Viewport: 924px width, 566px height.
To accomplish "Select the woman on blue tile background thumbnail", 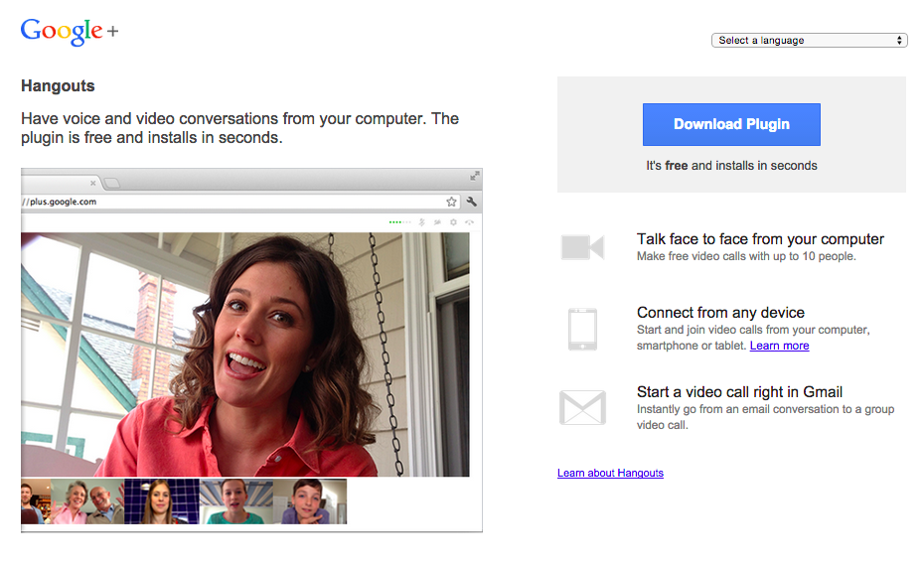I will pos(162,501).
